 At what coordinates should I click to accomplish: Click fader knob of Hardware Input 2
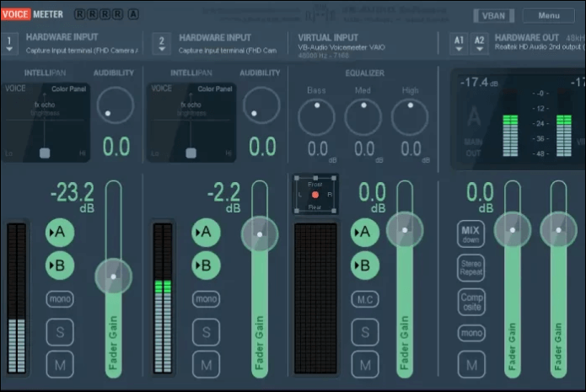(260, 234)
